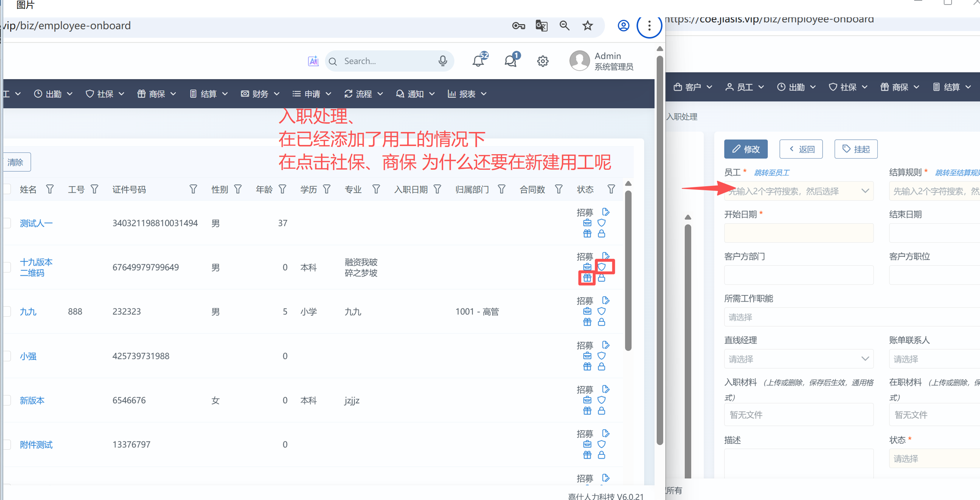Tick the checkbox for 测试人一 row
The width and height of the screenshot is (980, 500).
7,223
